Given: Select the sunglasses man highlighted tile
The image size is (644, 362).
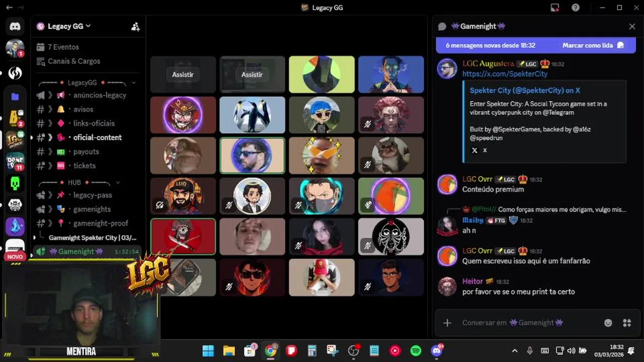Looking at the screenshot, I should pos(252,155).
